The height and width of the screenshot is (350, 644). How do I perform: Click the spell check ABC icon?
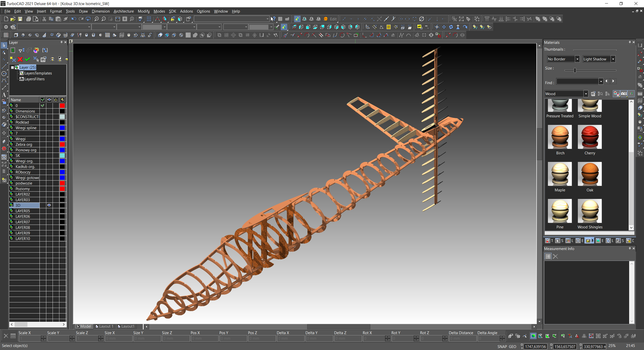[x=140, y=19]
